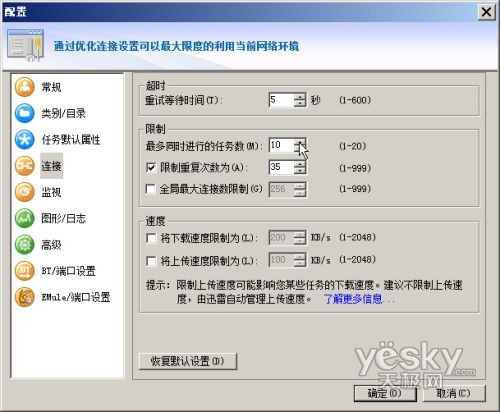Image resolution: width=500 pixels, height=412 pixels.
Task: Increase 限制重复次数 value with up arrow
Action: click(x=300, y=164)
